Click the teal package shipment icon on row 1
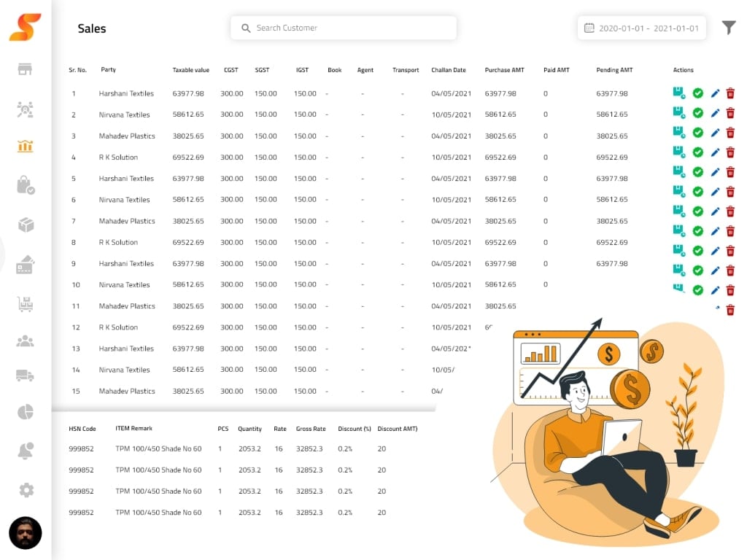 pos(680,93)
